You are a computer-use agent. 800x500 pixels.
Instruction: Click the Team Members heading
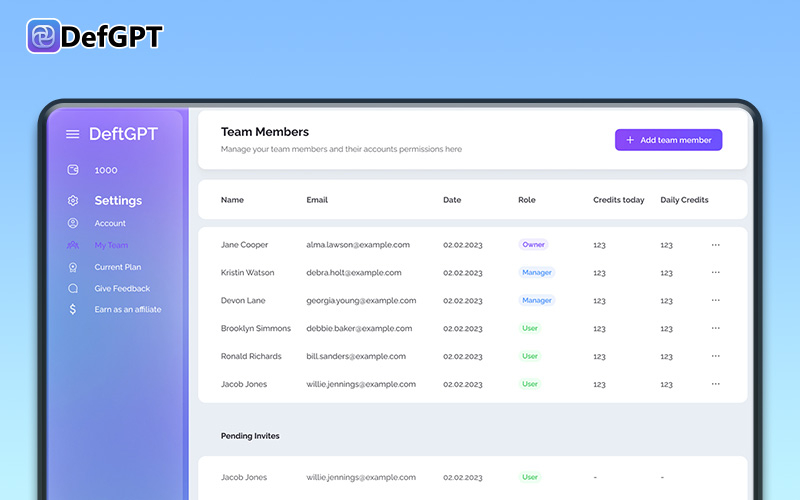tap(265, 132)
